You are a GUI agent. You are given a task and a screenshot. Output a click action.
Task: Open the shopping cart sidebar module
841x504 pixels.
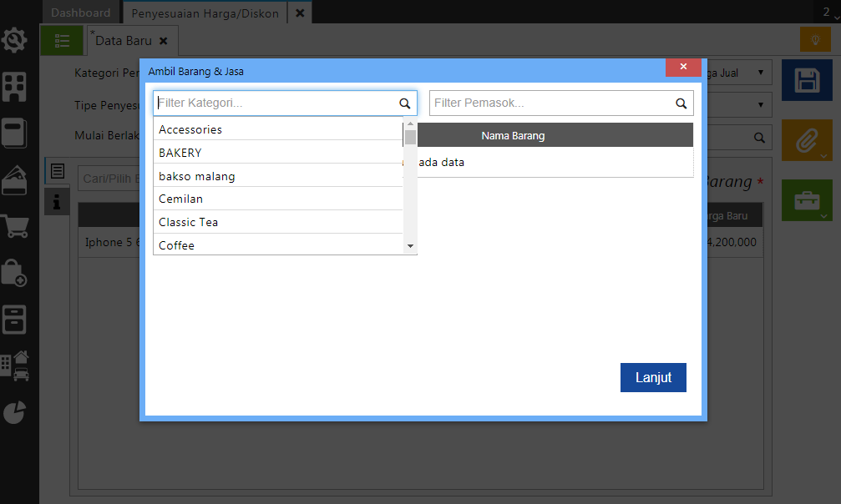click(14, 226)
